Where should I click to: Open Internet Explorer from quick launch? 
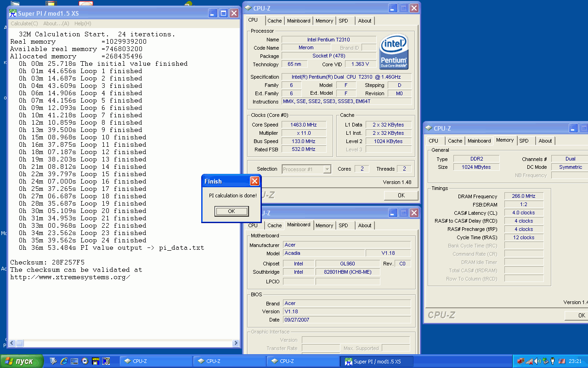click(x=64, y=361)
